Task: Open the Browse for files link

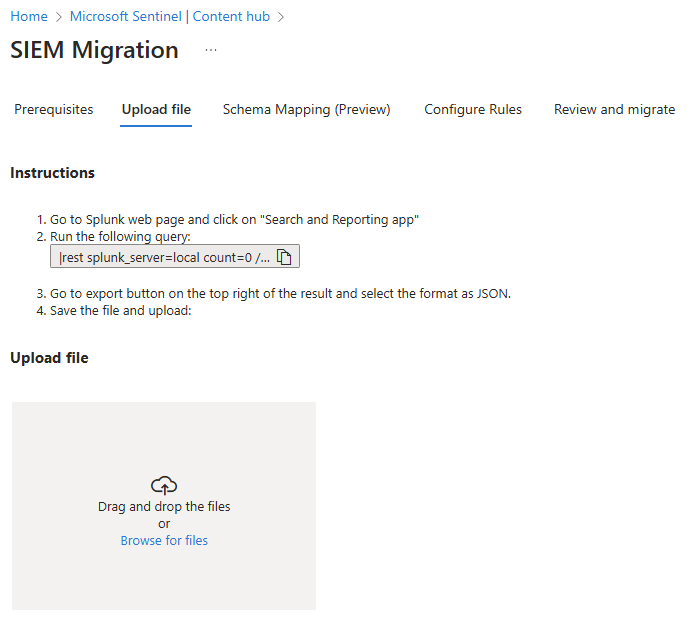Action: [x=164, y=540]
